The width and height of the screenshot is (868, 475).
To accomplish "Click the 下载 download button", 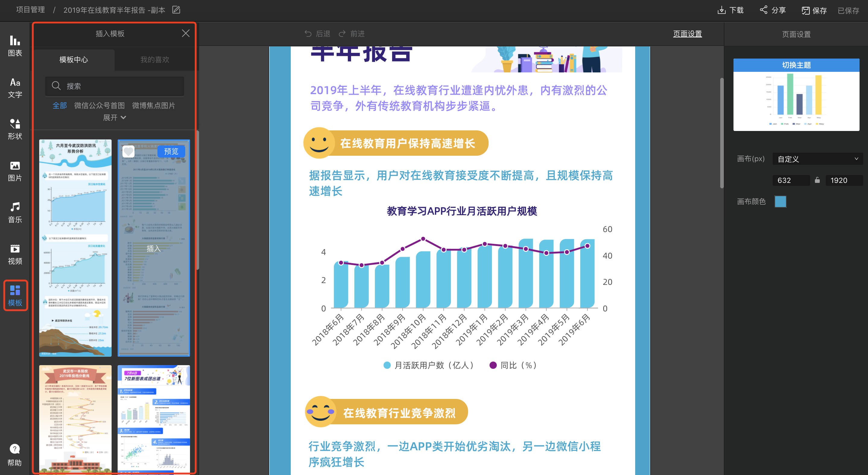I will pyautogui.click(x=730, y=10).
